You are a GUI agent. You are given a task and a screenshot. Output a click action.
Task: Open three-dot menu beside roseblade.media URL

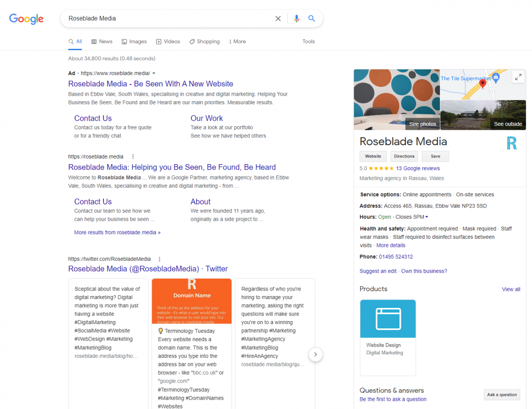[x=133, y=156]
